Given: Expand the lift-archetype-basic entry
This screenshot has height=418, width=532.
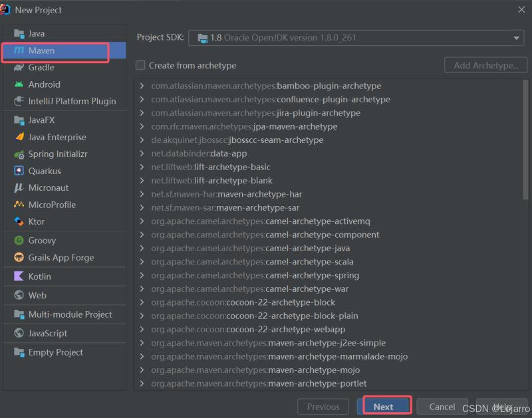Looking at the screenshot, I should 142,167.
